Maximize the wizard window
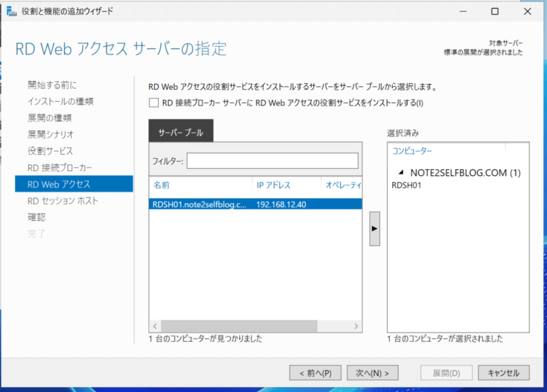The height and width of the screenshot is (392, 547). pos(495,11)
